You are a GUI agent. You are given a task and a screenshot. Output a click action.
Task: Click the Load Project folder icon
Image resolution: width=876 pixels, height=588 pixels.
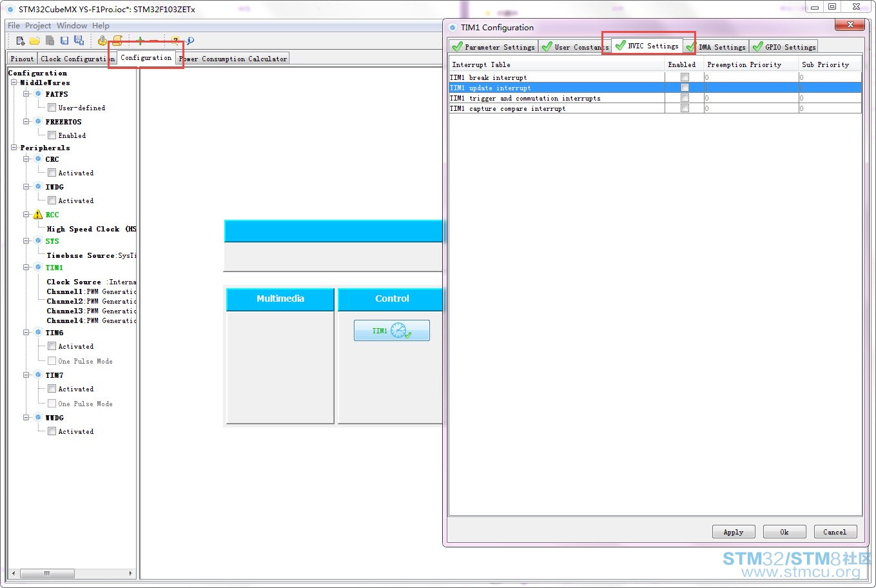point(35,41)
